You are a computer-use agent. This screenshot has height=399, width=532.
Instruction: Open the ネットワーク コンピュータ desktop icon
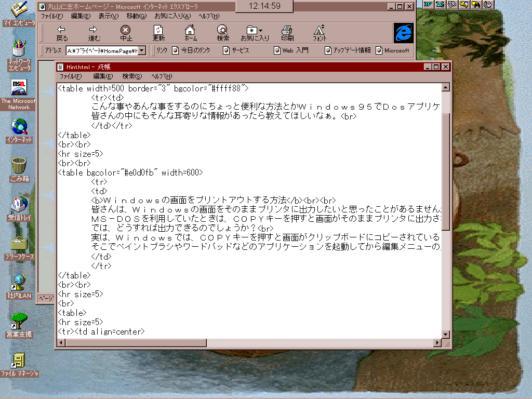coord(19,55)
